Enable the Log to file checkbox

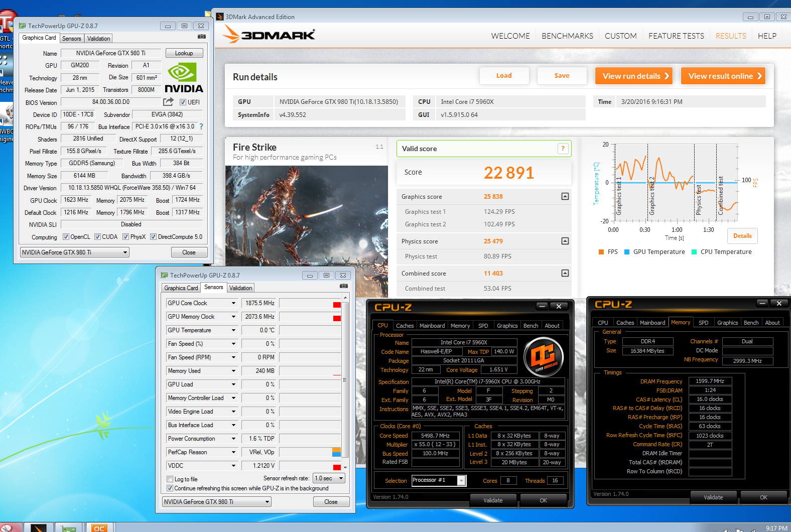tap(170, 479)
